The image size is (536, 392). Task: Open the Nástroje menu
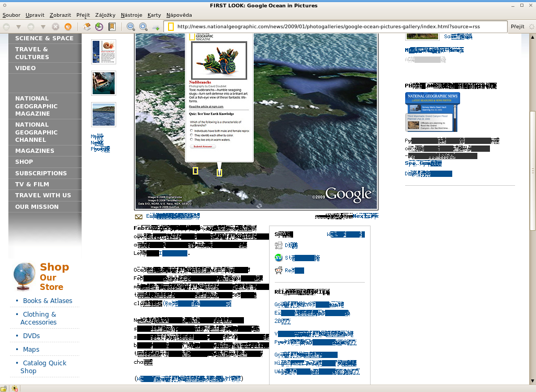click(131, 15)
